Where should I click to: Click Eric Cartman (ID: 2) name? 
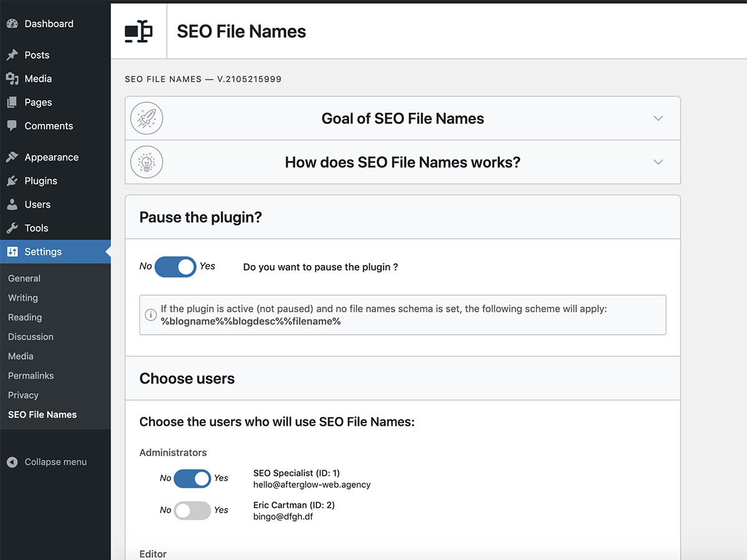point(294,505)
